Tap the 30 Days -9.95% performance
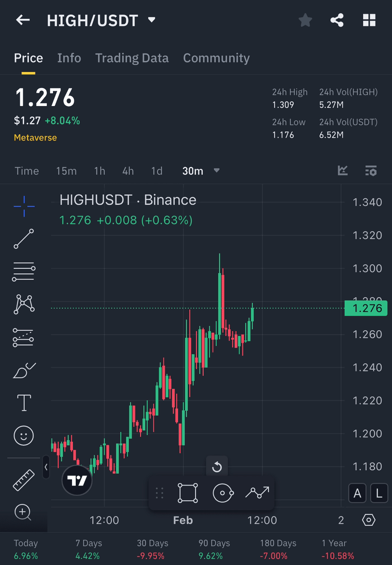 tap(152, 549)
